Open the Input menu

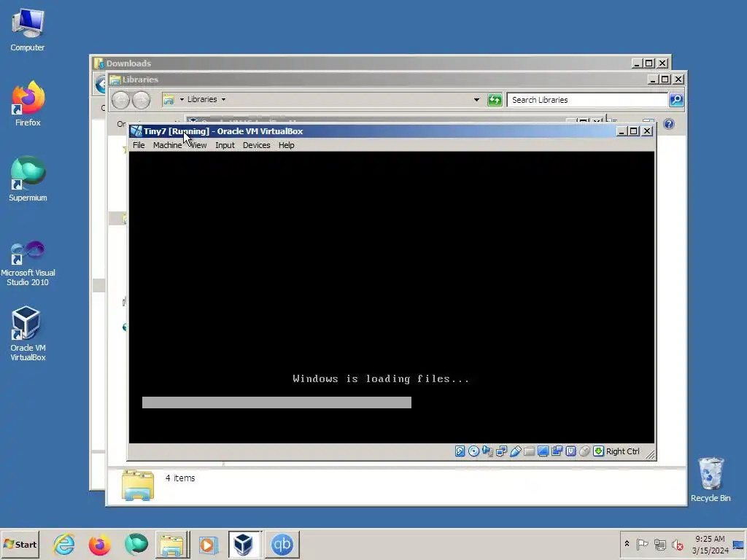[x=225, y=145]
